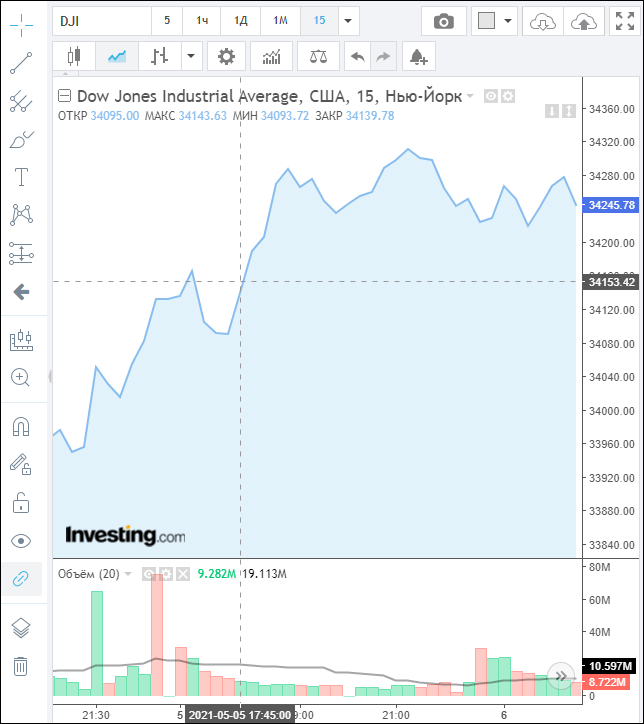Take a chart snapshot with camera icon

coord(444,21)
